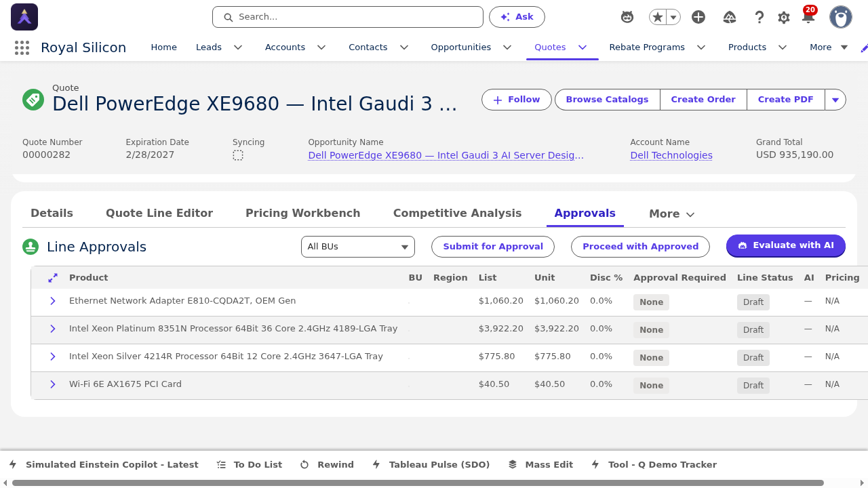
Task: Open the favorites list dropdown arrow
Action: point(673,17)
